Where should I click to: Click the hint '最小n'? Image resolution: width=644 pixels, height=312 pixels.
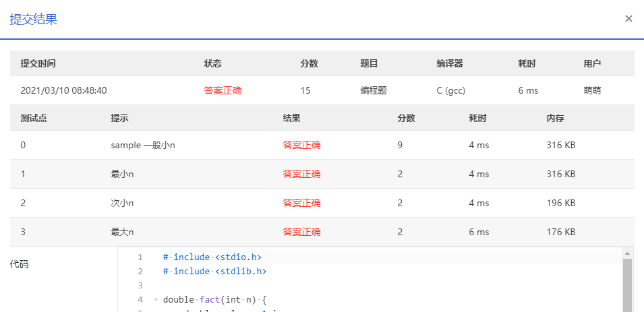click(122, 174)
